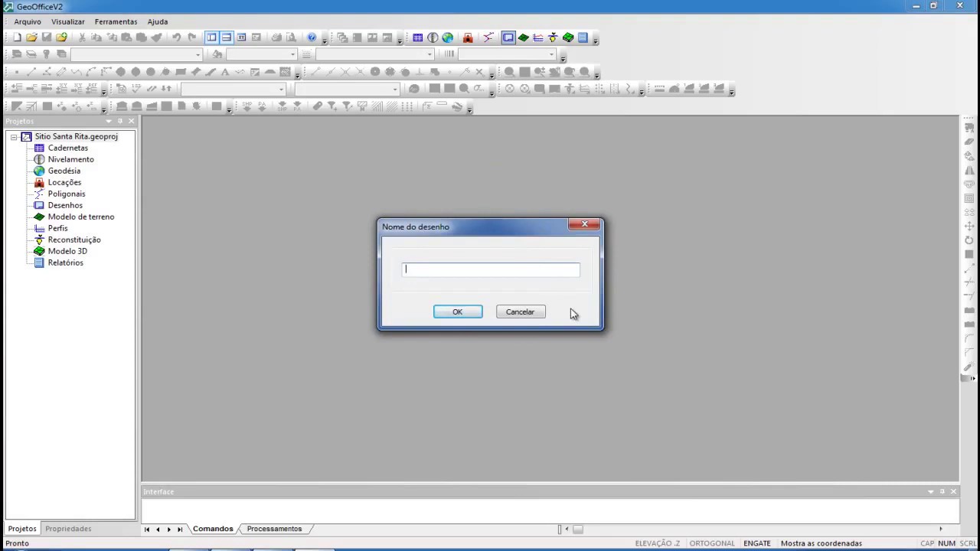980x551 pixels.
Task: Click the XY coordinates toolbar icon
Action: click(x=241, y=37)
